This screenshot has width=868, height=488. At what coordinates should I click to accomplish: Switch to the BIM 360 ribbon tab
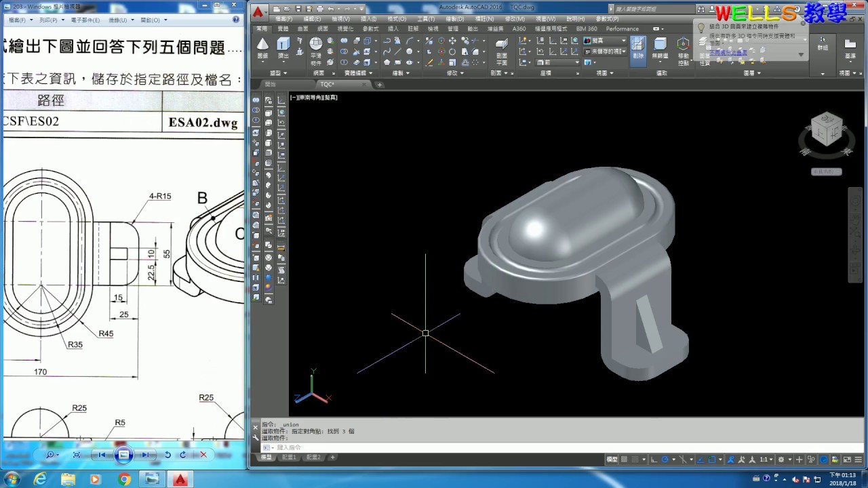tap(587, 29)
